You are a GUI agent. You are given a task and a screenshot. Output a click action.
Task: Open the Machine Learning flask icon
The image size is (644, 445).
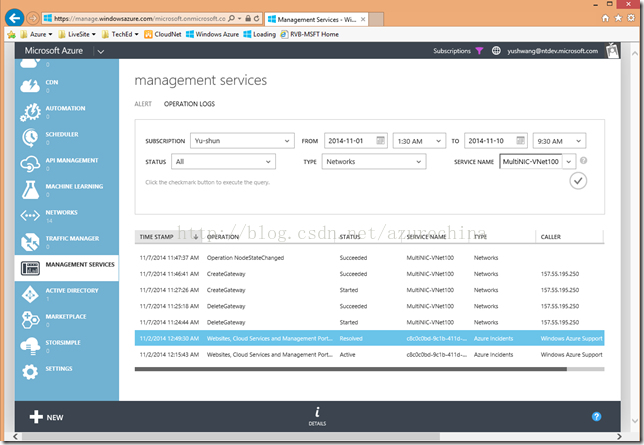pyautogui.click(x=30, y=190)
